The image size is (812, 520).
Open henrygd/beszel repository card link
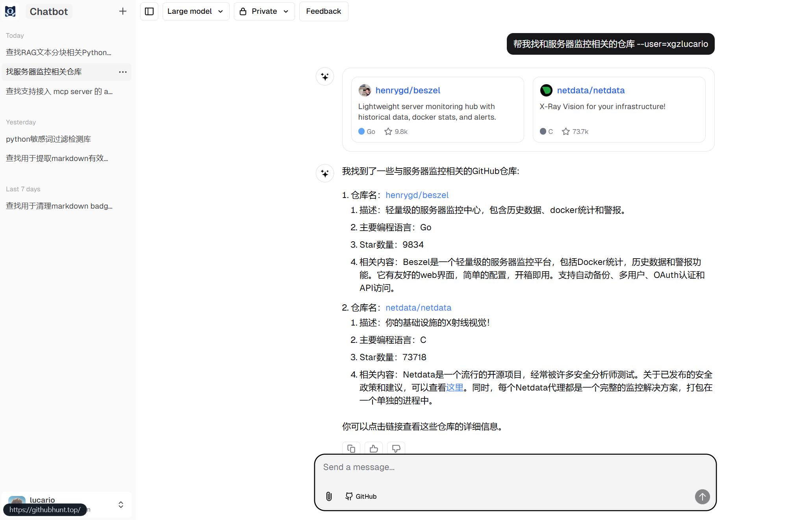408,90
